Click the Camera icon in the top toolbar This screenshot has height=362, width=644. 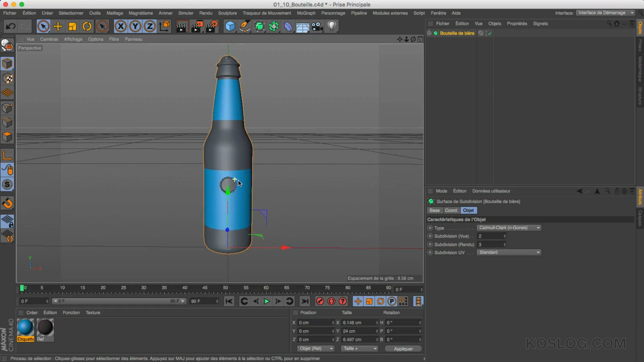point(317,26)
